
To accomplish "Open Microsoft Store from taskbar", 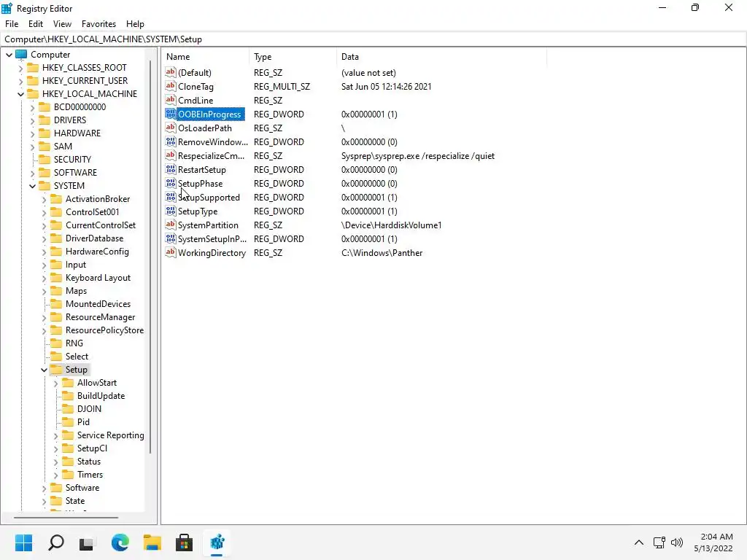I will click(x=184, y=542).
